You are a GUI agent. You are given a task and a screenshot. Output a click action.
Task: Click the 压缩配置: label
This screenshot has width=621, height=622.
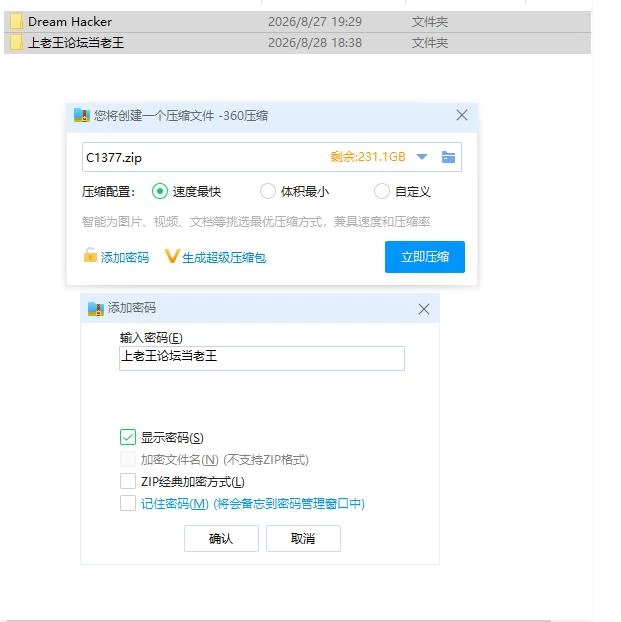point(108,192)
